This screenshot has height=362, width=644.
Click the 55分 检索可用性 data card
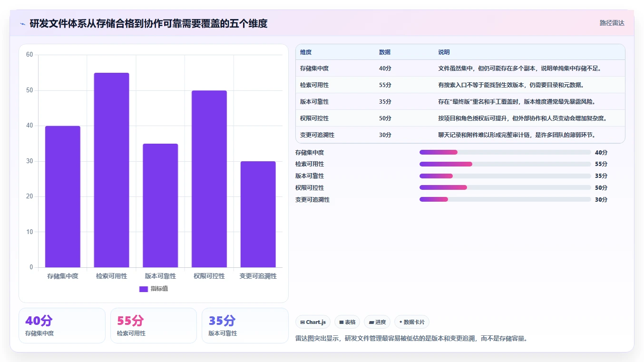(x=154, y=325)
